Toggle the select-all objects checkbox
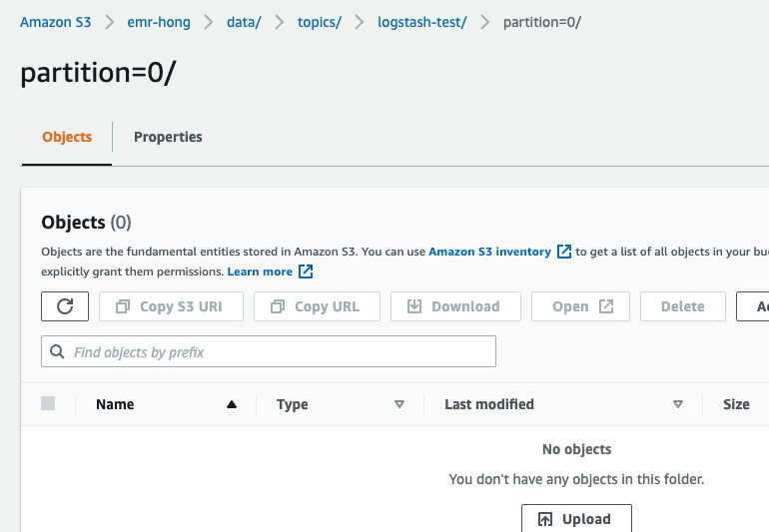This screenshot has height=532, width=769. click(48, 403)
